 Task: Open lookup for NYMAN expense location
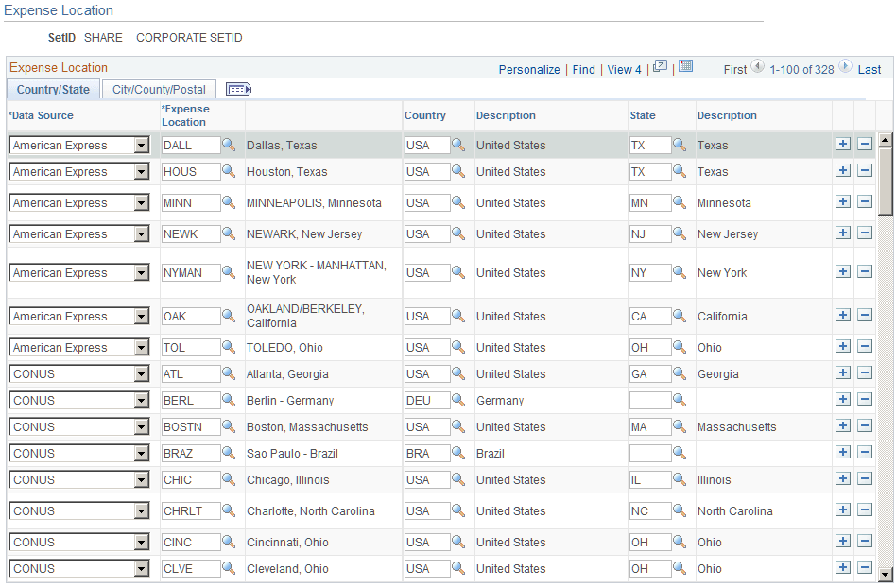228,272
